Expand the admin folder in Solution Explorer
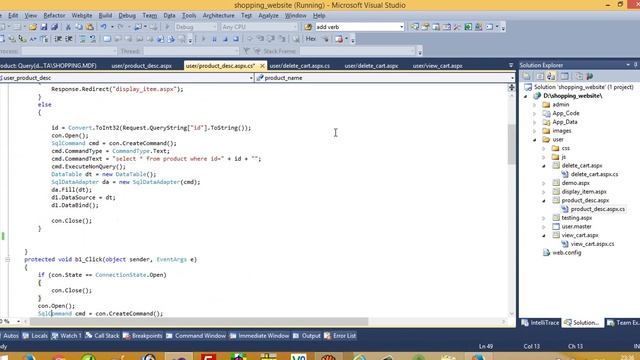Screen dimensions: 640x360 point(535,104)
